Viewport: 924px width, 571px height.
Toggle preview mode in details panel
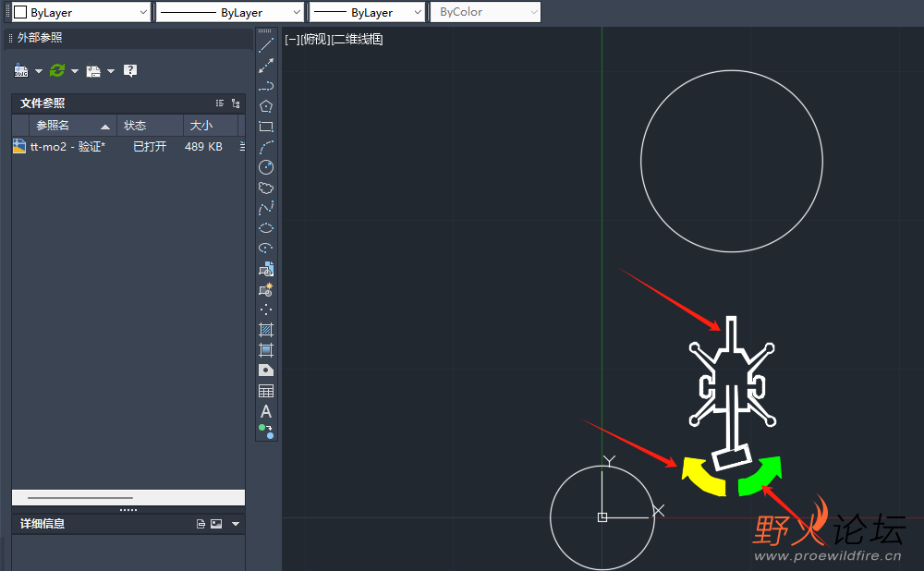tap(216, 524)
